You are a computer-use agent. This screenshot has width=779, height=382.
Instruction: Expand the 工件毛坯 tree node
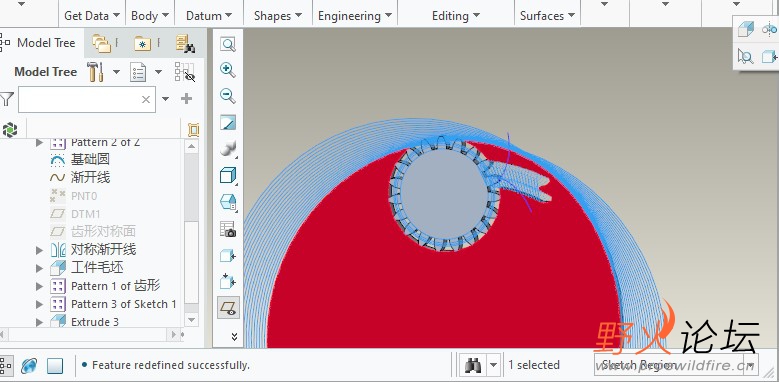click(40, 268)
